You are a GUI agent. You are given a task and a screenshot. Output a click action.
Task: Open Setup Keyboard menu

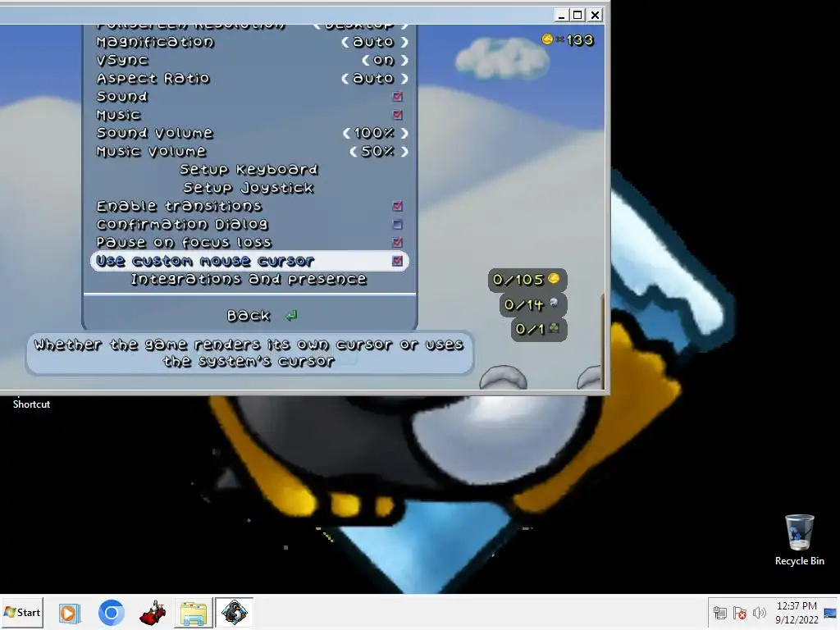(x=249, y=170)
